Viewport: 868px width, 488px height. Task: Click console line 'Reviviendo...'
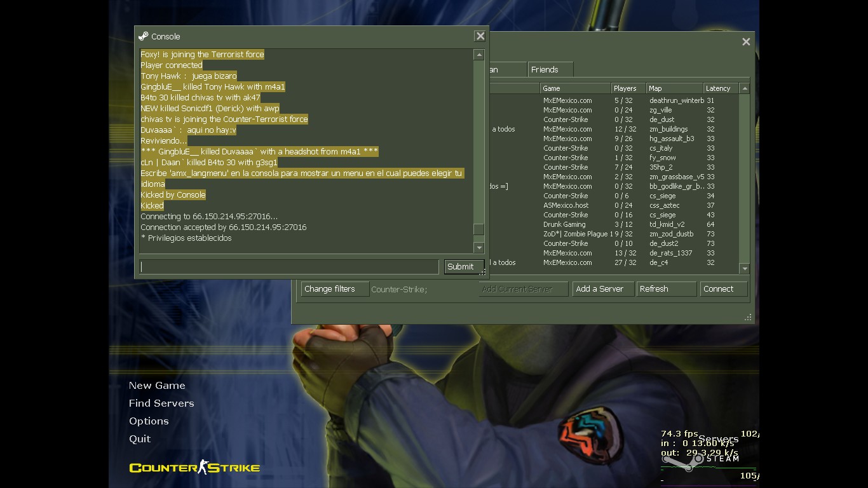(x=164, y=141)
